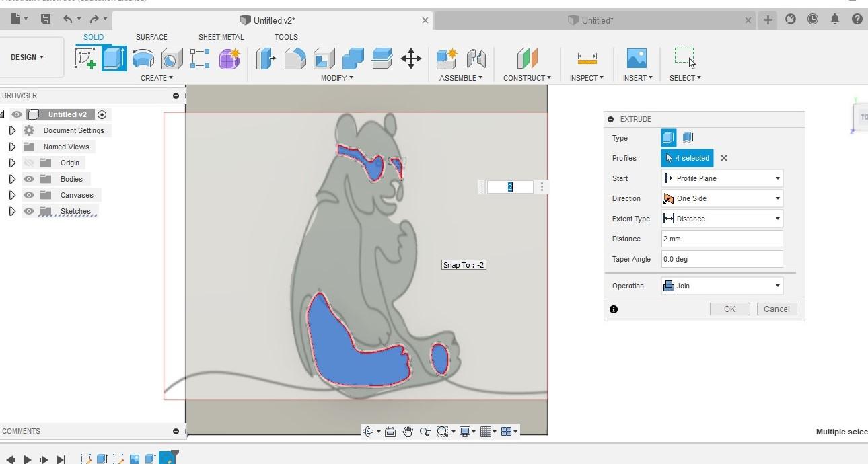Select the Offset Plane construct tool
The height and width of the screenshot is (464, 868).
[x=527, y=59]
